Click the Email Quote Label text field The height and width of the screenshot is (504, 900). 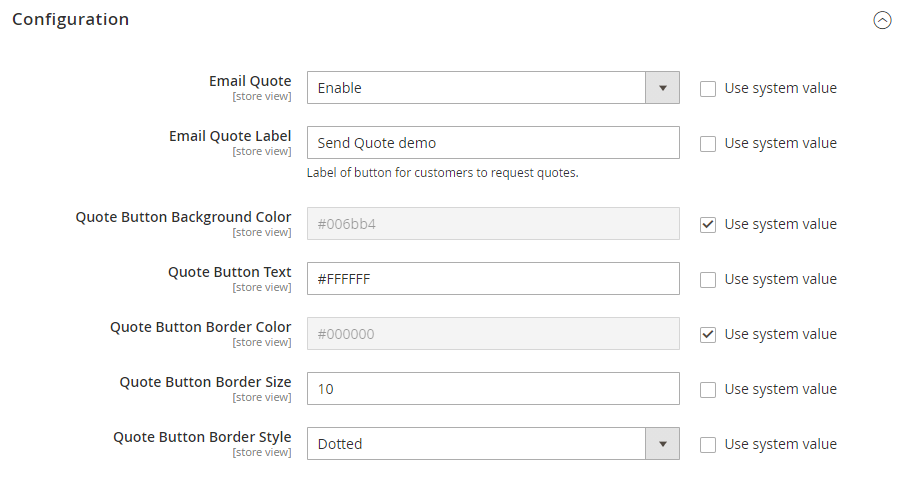pos(493,143)
